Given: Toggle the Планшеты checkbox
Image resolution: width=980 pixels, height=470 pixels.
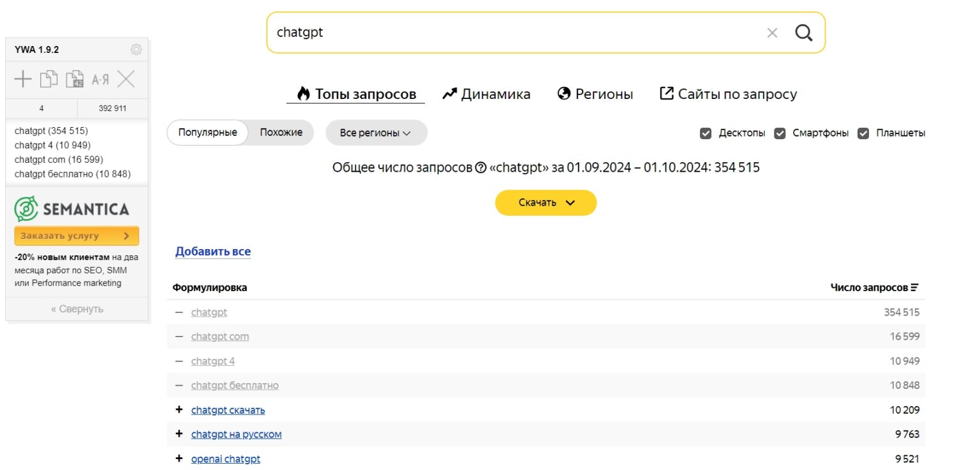Looking at the screenshot, I should point(863,133).
